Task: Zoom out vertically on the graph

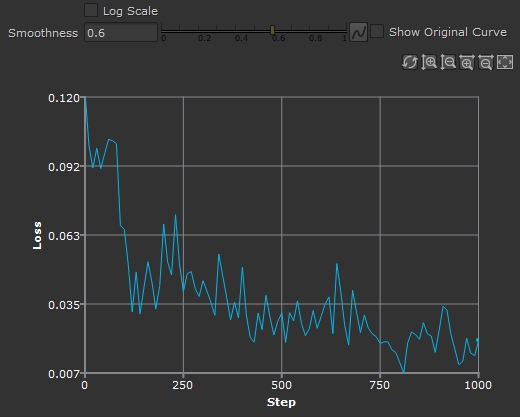Action: click(x=448, y=62)
